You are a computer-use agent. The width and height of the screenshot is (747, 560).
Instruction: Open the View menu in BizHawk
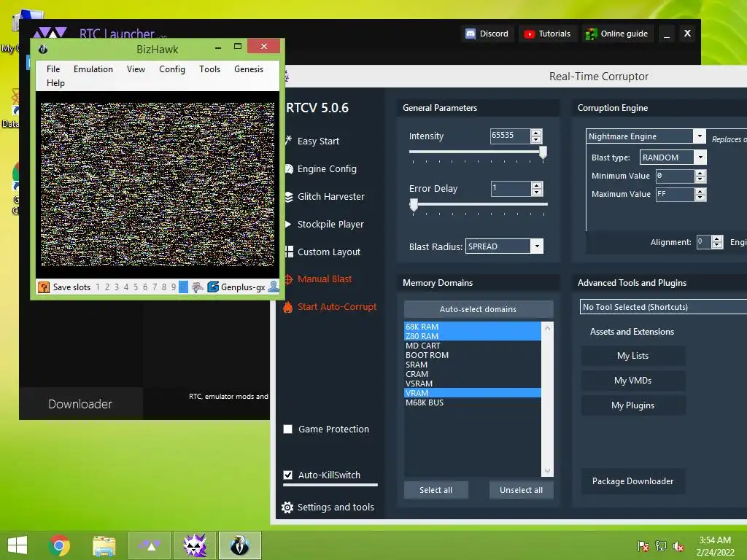[136, 69]
